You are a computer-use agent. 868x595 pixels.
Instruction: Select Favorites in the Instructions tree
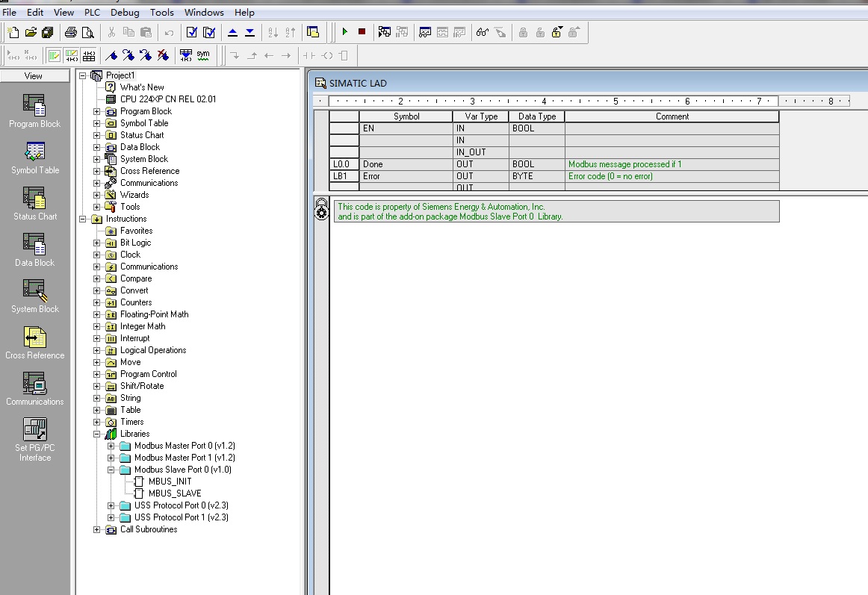pyautogui.click(x=136, y=231)
